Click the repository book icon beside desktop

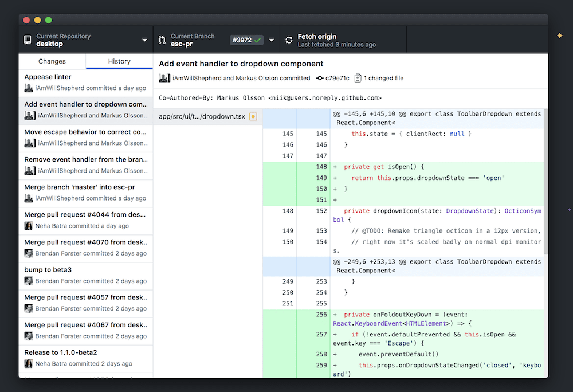[27, 40]
